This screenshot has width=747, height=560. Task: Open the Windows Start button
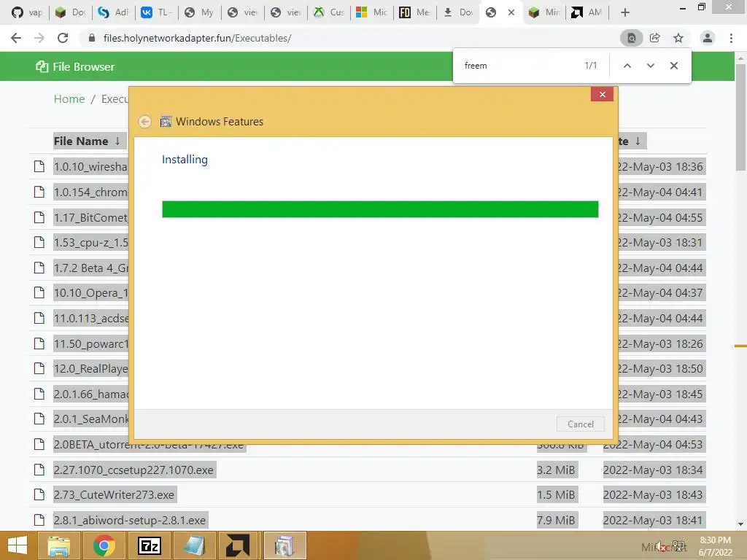tap(18, 545)
